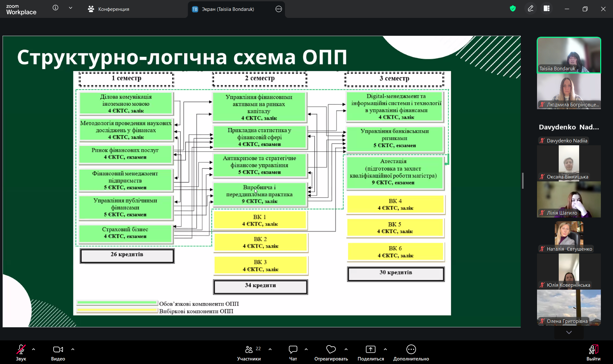Select the annotation pencil icon
Screen dimensions: 613x364
tap(531, 9)
